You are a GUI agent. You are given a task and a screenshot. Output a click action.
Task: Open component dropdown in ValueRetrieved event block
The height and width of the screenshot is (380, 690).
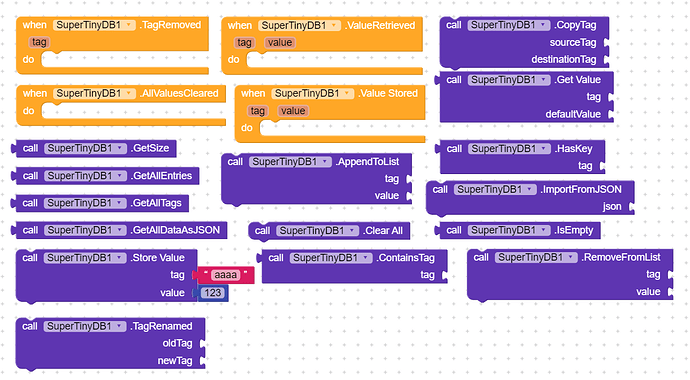click(x=300, y=26)
